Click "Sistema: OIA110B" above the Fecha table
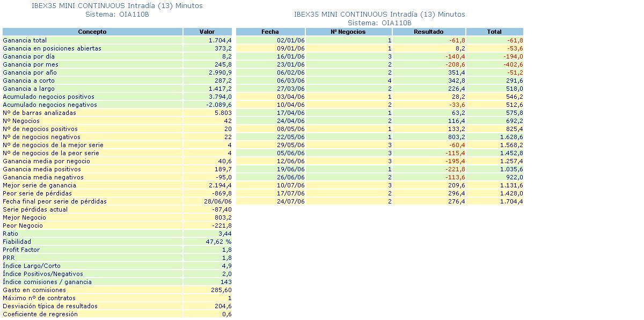Viewport: 644px width, 320px height. point(379,23)
